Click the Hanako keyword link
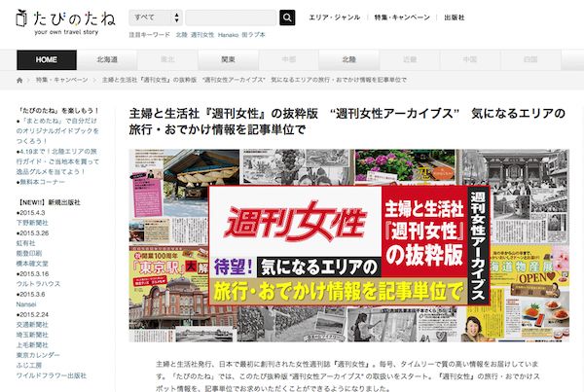584x392 pixels. click(x=228, y=35)
